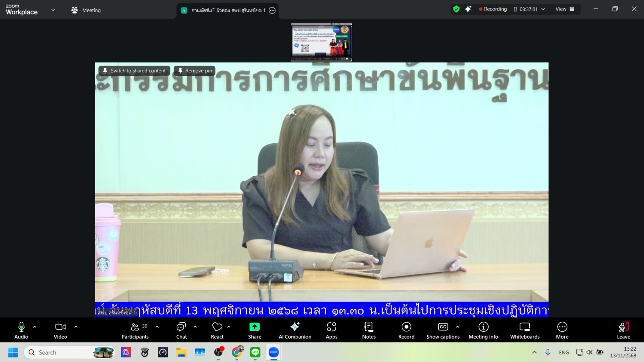
Task: Open the View layout dropdown
Action: point(565,9)
